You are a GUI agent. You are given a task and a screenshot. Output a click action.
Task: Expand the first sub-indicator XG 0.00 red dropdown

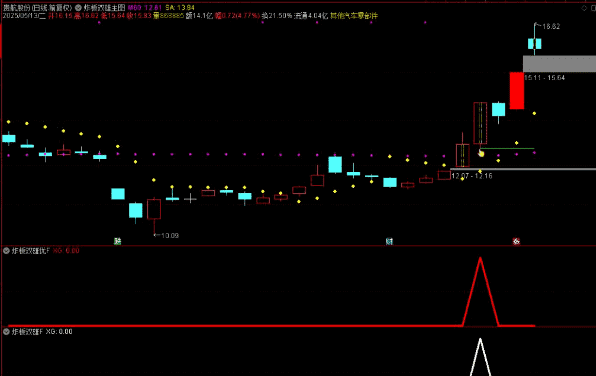click(x=6, y=251)
